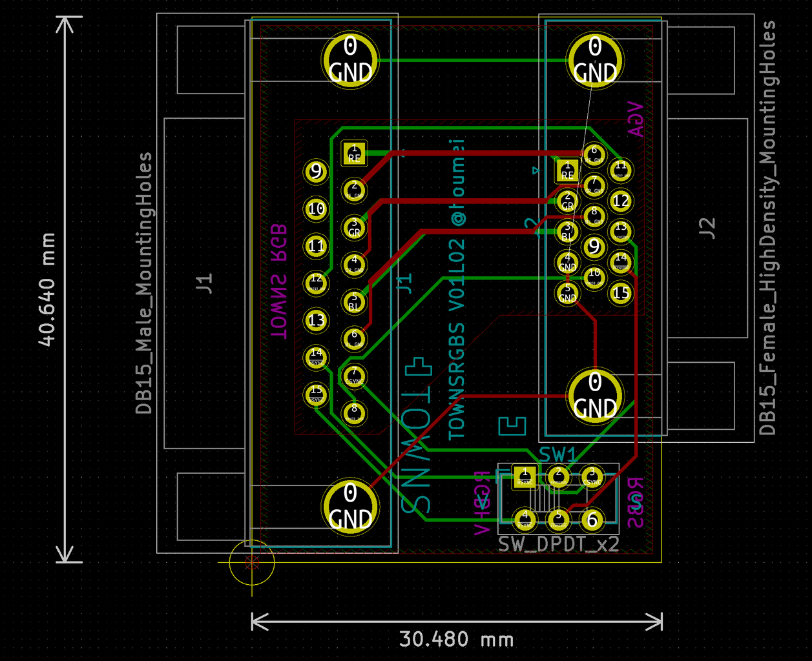
Task: Select the 30.480 mm horizontal dimension text
Action: pyautogui.click(x=456, y=640)
